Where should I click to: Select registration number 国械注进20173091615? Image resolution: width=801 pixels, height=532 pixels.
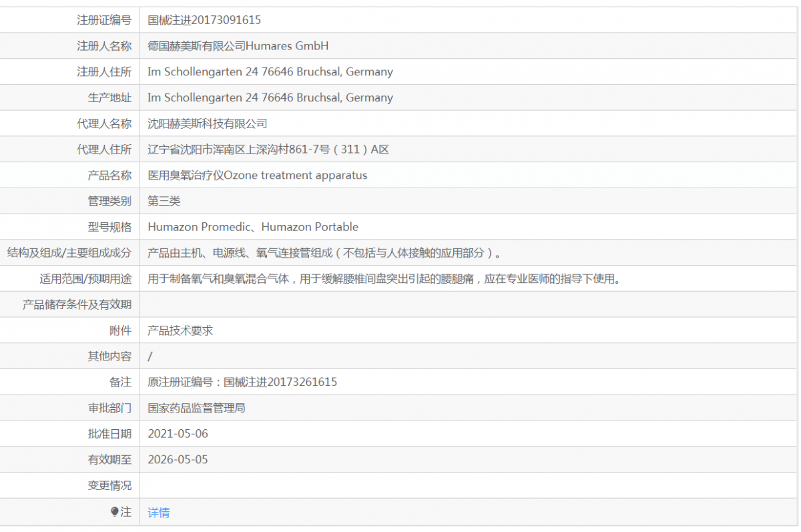pyautogui.click(x=204, y=20)
